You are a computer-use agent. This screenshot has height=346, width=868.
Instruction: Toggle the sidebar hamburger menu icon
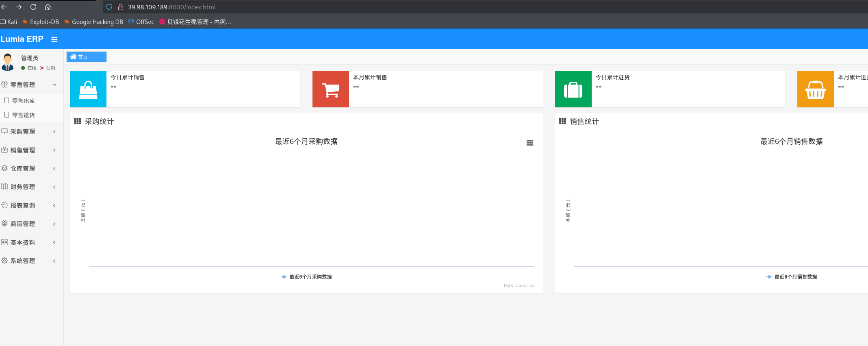pos(54,39)
